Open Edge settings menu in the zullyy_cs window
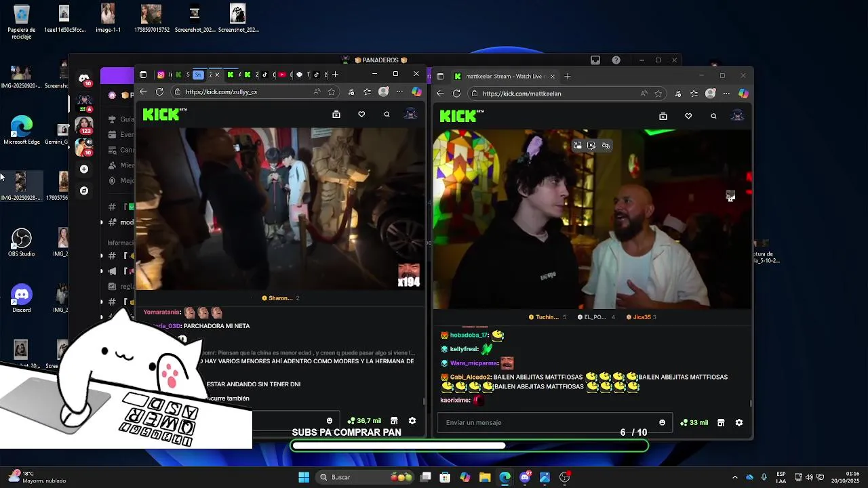 [x=399, y=91]
